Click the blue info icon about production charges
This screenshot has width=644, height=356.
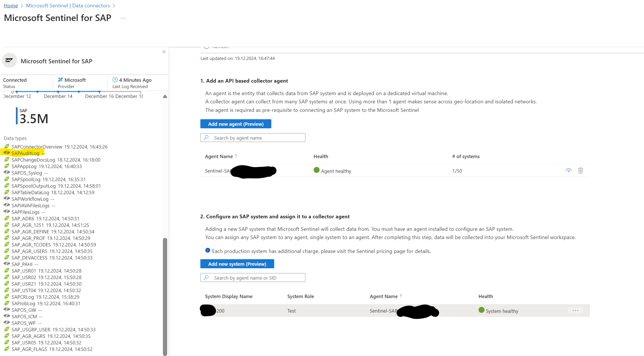pyautogui.click(x=207, y=250)
